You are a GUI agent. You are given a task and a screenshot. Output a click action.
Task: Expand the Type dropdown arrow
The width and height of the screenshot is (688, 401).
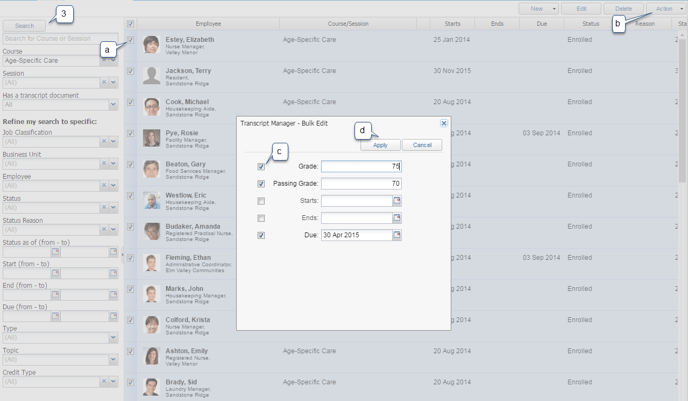(x=113, y=337)
